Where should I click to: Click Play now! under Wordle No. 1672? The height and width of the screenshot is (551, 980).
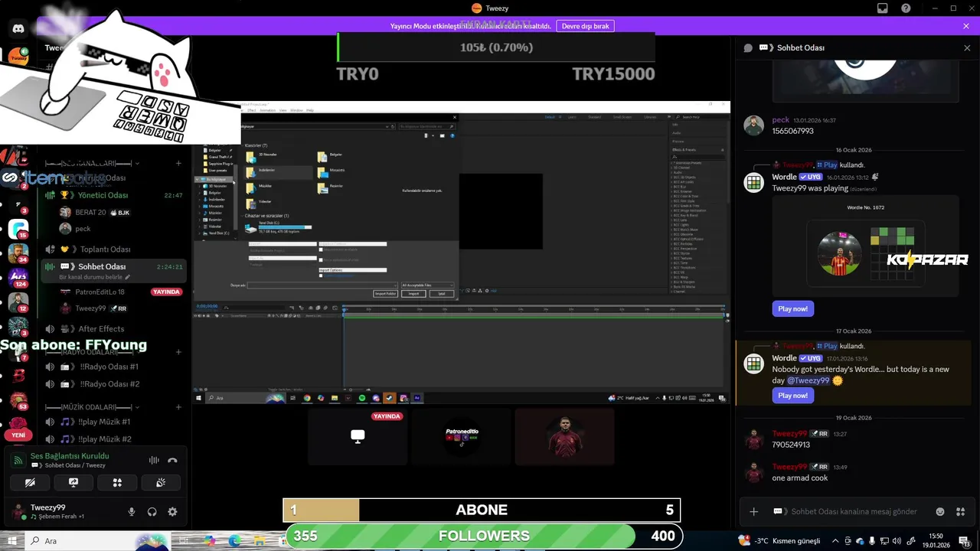coord(792,309)
